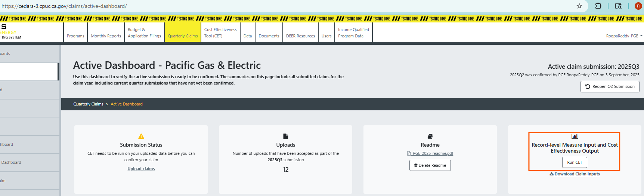Image resolution: width=644 pixels, height=196 pixels.
Task: Open Income Qualified Program Data menu
Action: click(x=353, y=33)
